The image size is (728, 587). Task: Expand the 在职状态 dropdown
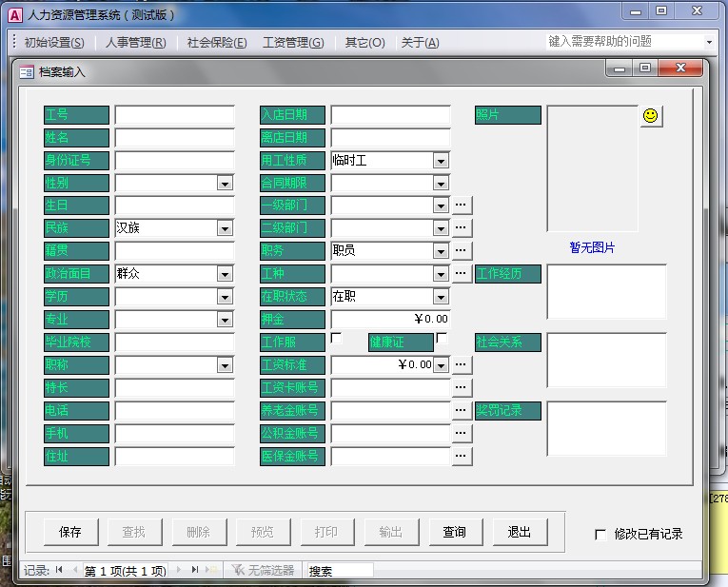441,297
